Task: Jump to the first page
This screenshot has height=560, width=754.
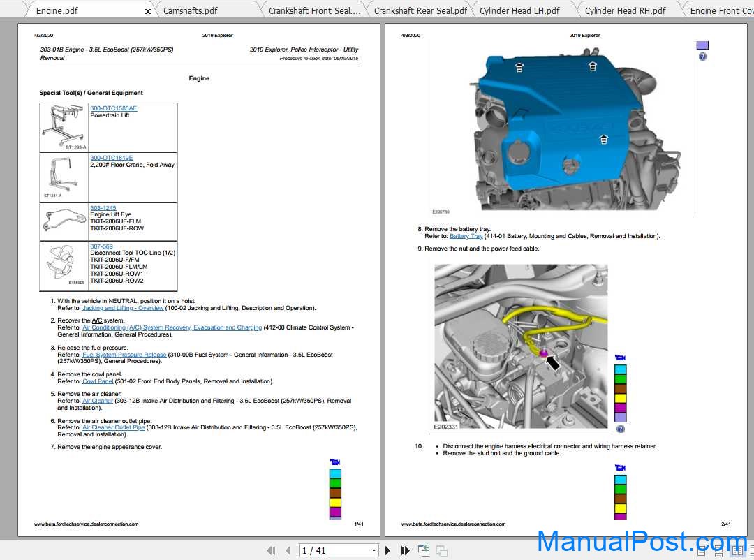Action: (x=271, y=550)
